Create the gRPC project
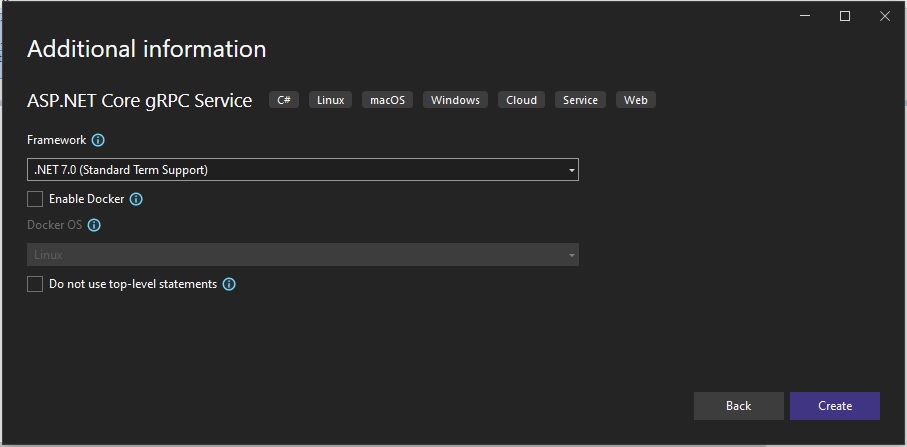The width and height of the screenshot is (907, 447). coord(835,406)
